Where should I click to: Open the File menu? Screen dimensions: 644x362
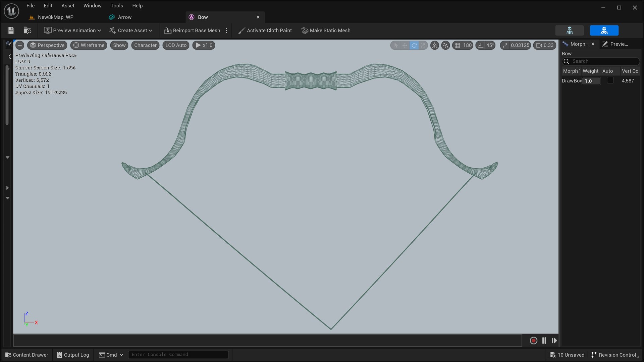[31, 6]
